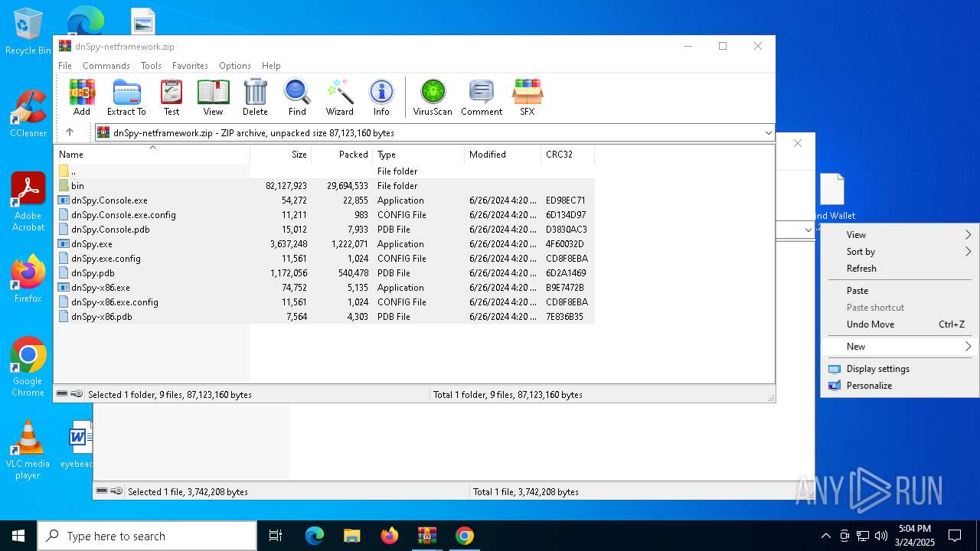This screenshot has width=980, height=551.
Task: Show hidden system tray icons
Action: point(825,536)
